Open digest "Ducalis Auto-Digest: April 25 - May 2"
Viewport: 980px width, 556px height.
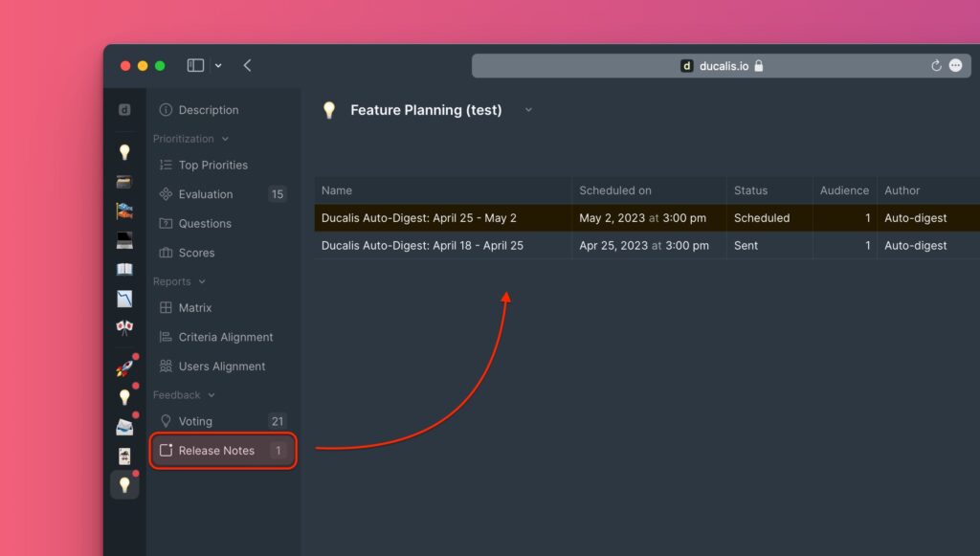click(x=419, y=218)
